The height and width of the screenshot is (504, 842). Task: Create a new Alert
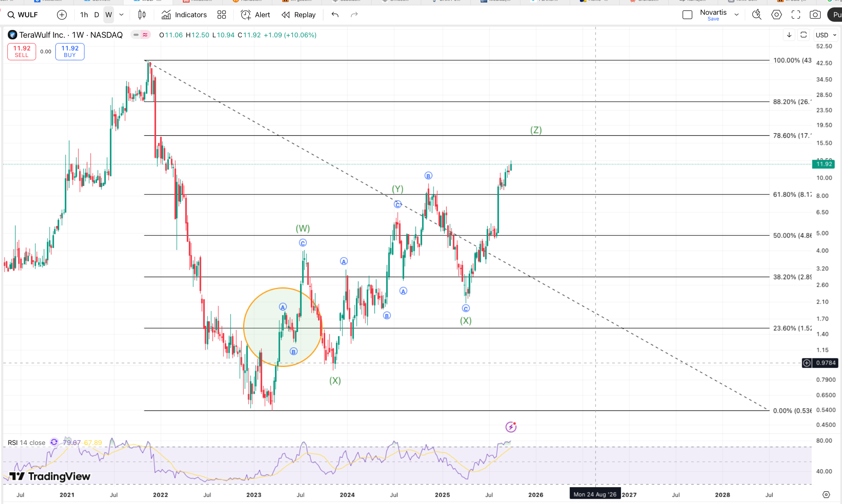[x=256, y=15]
